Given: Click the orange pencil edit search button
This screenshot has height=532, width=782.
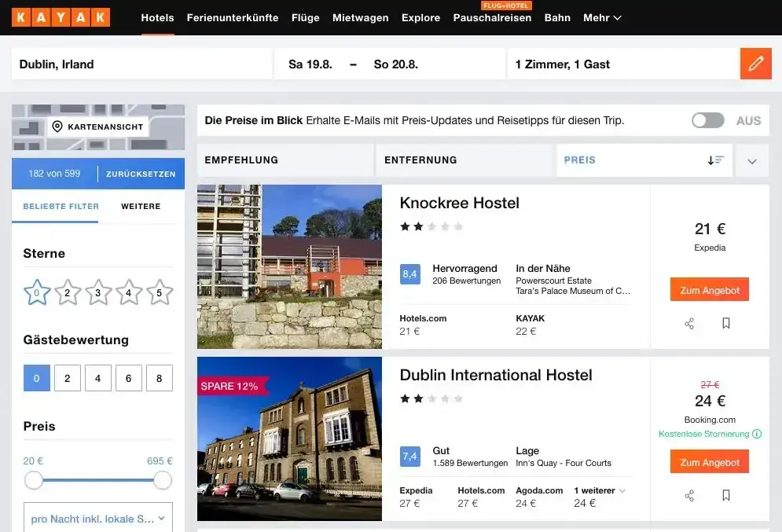Looking at the screenshot, I should pos(755,64).
